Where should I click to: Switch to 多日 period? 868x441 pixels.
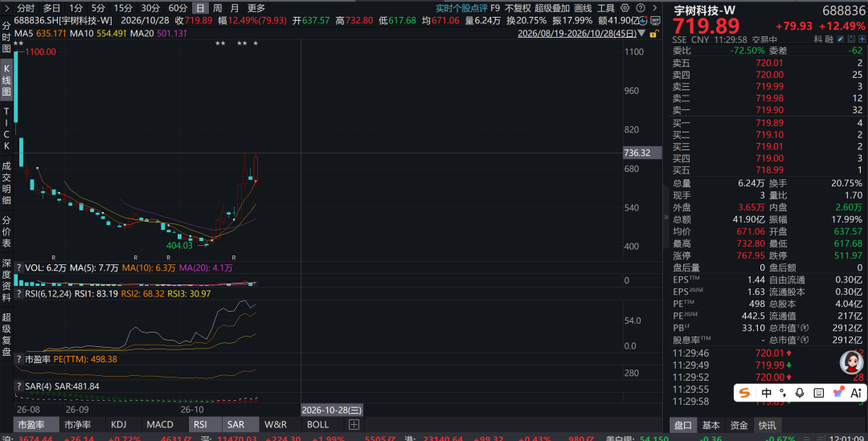point(51,8)
